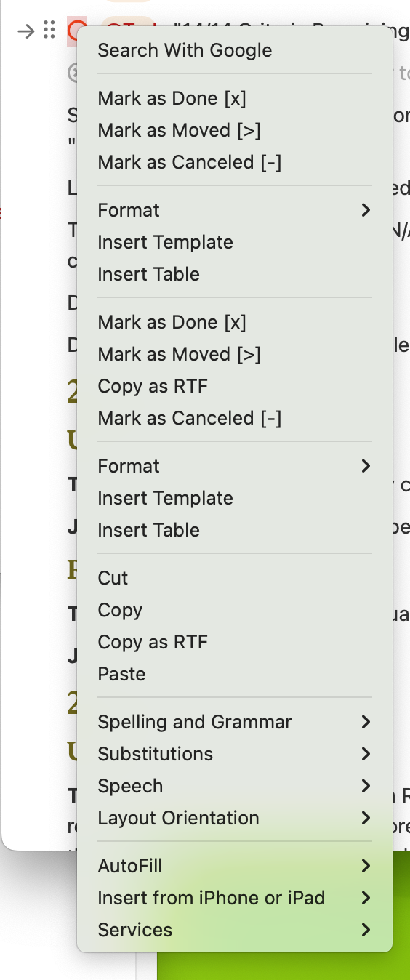Click the gray right-arrow icon beside the task
Screen dimensions: 410x980
pyautogui.click(x=26, y=31)
